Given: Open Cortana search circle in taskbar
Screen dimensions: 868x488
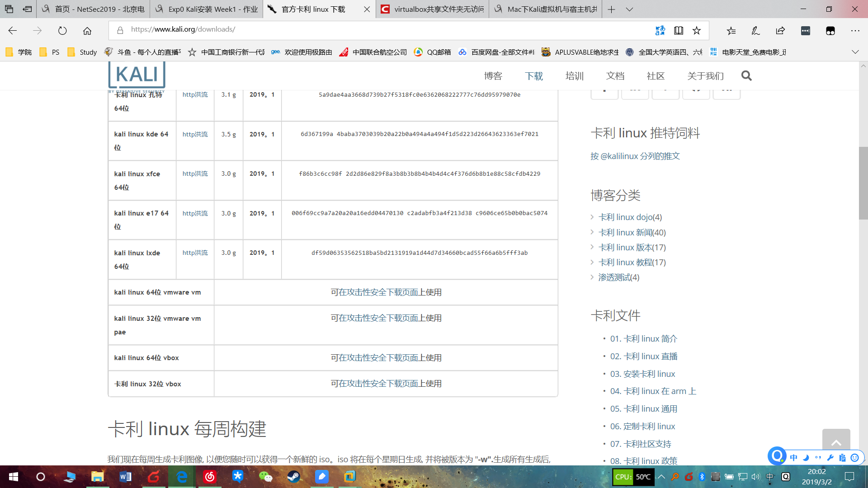Looking at the screenshot, I should click(41, 477).
